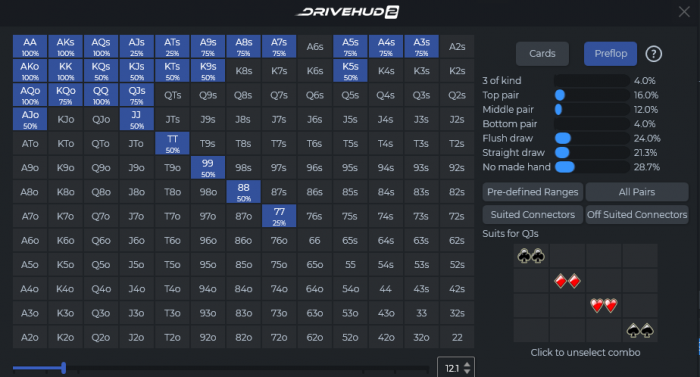The image size is (700, 377).
Task: Click the Middle pair label
Action: click(508, 109)
